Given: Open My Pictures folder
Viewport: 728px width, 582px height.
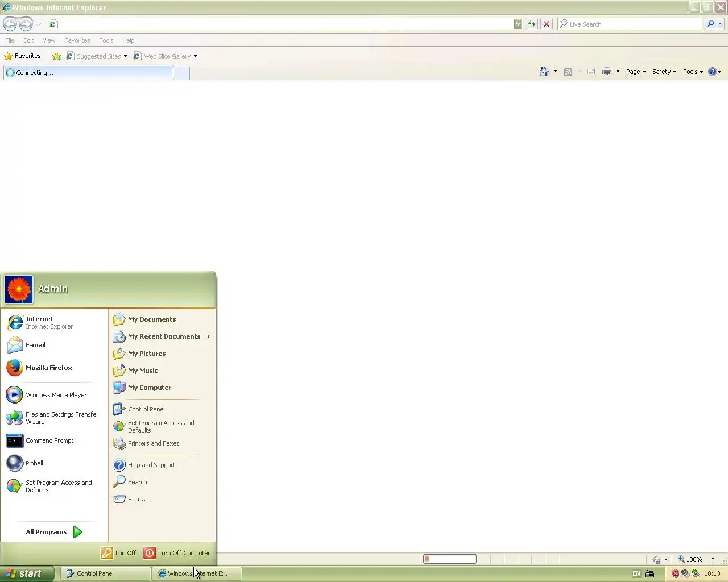Looking at the screenshot, I should click(162, 354).
